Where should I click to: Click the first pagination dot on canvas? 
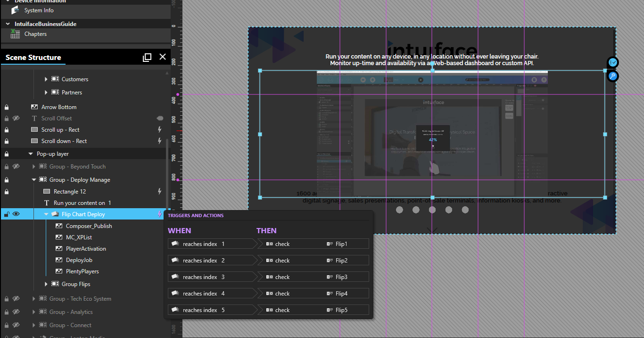tap(399, 210)
